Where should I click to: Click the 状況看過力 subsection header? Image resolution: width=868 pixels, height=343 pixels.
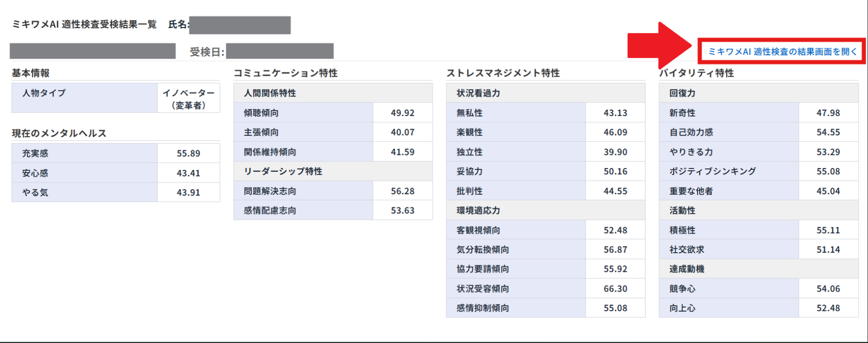[x=478, y=93]
